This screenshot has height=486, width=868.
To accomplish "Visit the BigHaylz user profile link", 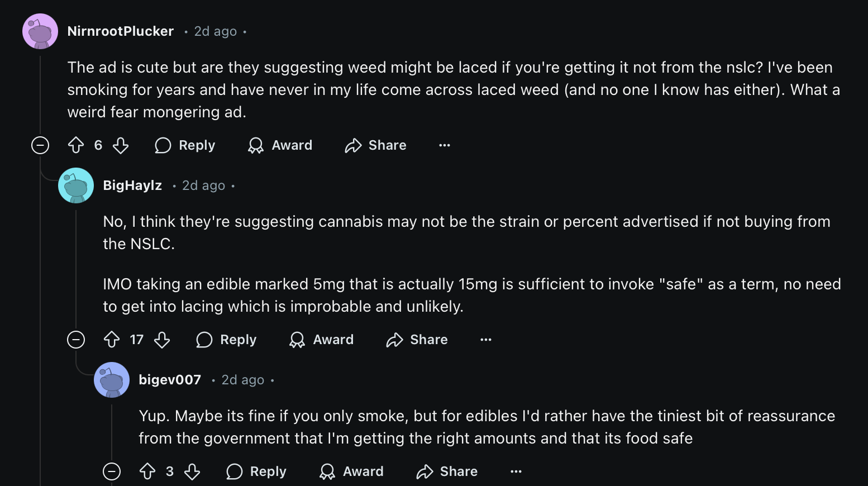I will coord(132,185).
